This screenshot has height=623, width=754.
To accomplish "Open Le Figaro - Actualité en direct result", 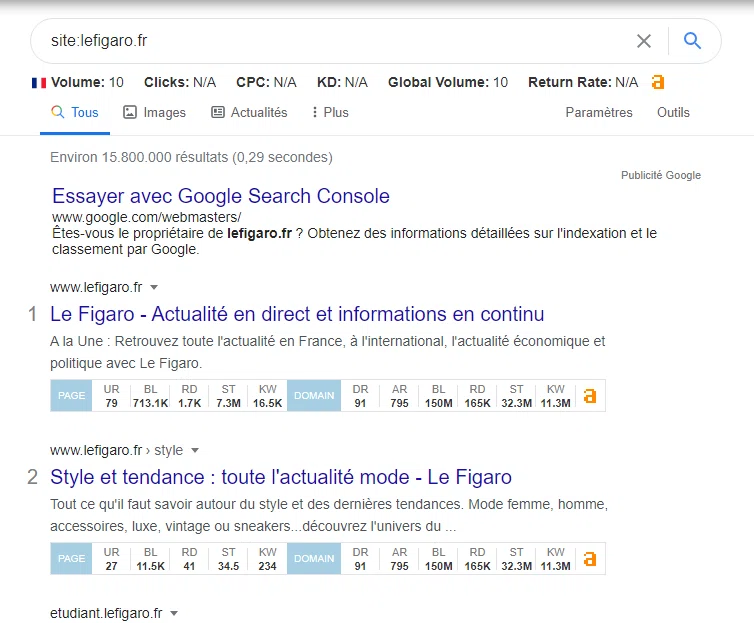I will [297, 314].
